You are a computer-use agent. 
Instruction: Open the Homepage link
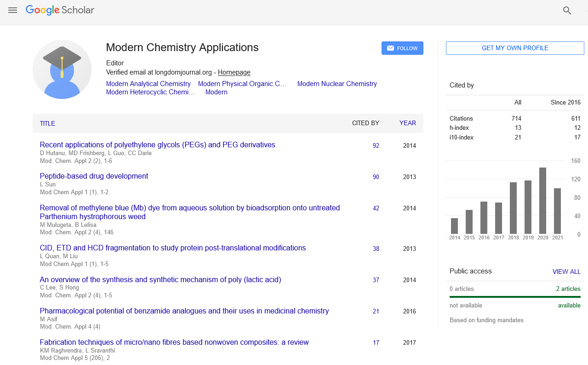tap(234, 72)
